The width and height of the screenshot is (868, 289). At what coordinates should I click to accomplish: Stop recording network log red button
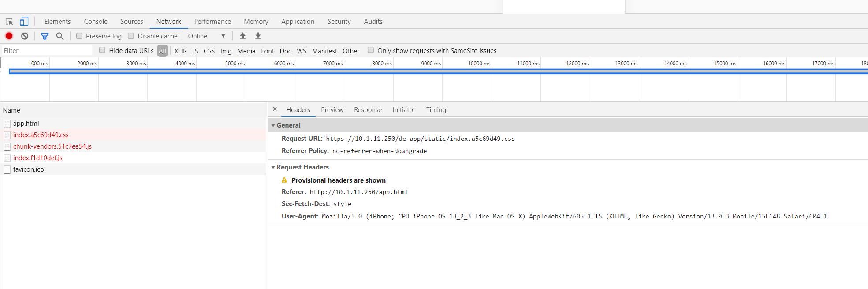[x=9, y=36]
